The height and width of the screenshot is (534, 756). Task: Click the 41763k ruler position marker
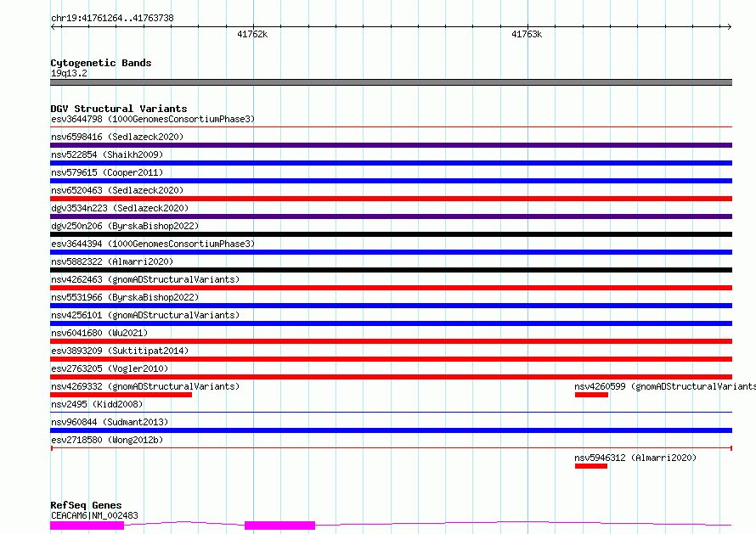tap(527, 34)
